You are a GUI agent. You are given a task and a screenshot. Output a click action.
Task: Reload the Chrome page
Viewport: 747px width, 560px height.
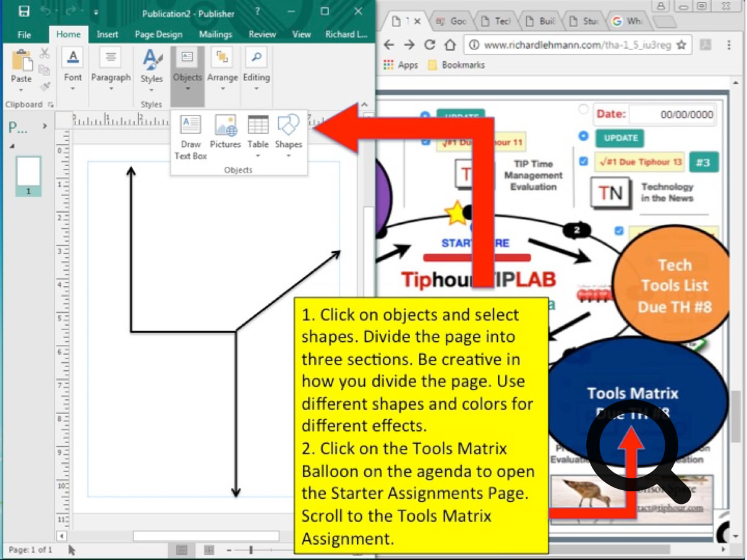click(x=430, y=45)
